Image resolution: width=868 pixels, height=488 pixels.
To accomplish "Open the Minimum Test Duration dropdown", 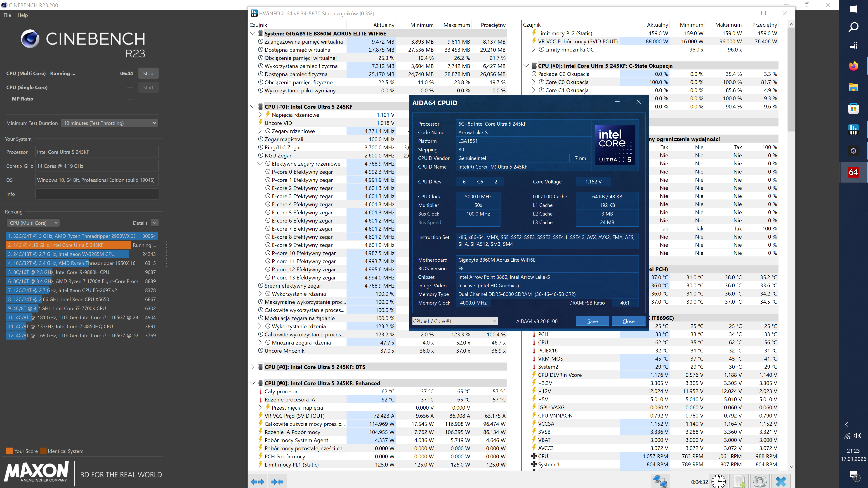I will pyautogui.click(x=109, y=123).
